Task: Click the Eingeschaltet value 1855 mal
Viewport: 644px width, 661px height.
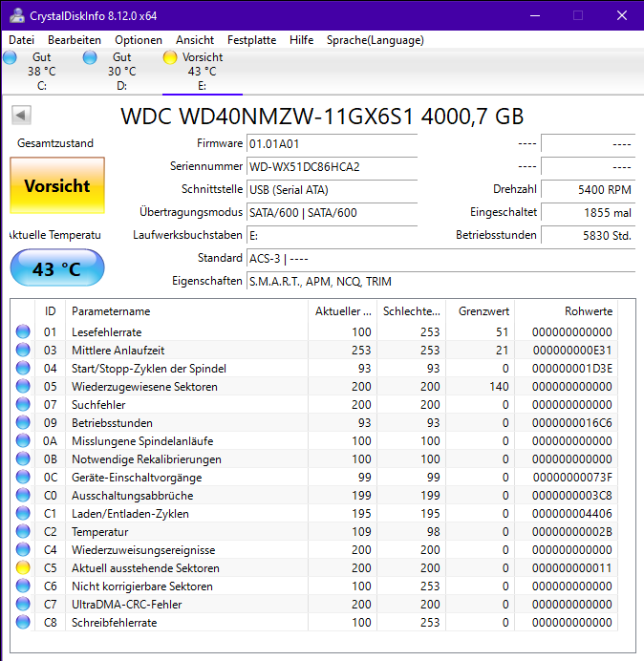Action: [x=588, y=212]
